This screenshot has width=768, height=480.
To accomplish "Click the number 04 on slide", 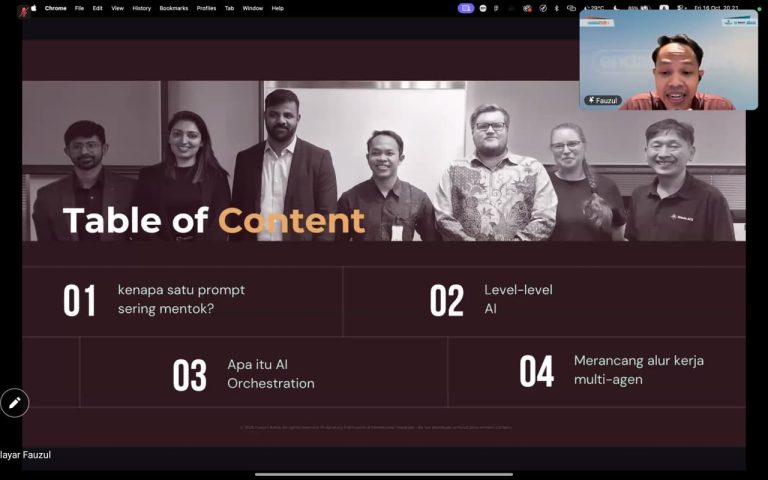I will [x=537, y=371].
